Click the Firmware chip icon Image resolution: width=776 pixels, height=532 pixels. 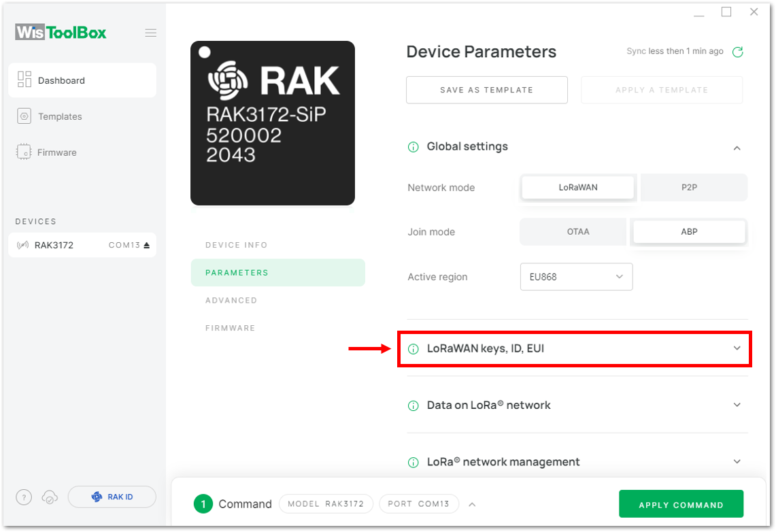pos(23,152)
